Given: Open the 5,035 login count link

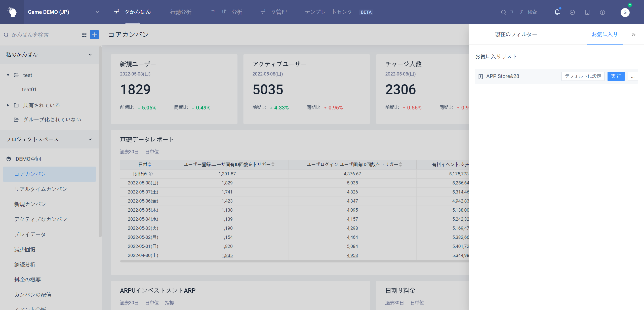Looking at the screenshot, I should coord(352,183).
